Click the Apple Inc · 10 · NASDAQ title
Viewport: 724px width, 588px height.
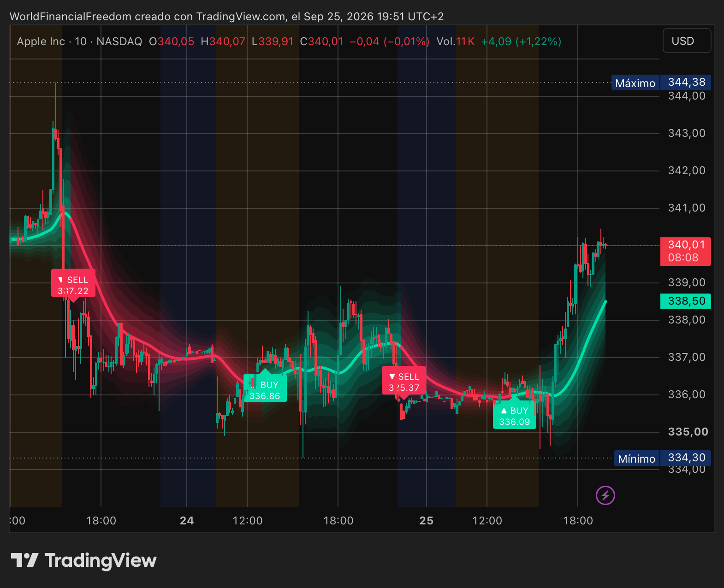point(80,41)
